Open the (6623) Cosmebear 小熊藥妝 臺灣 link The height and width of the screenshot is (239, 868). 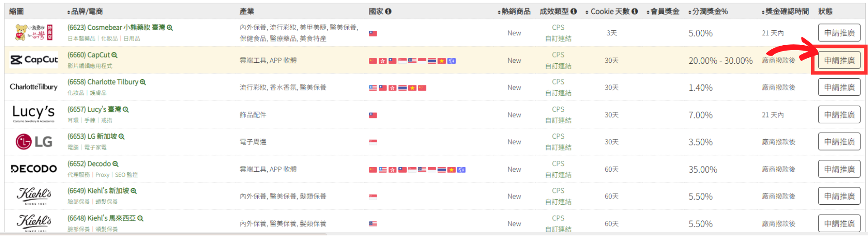[116, 28]
